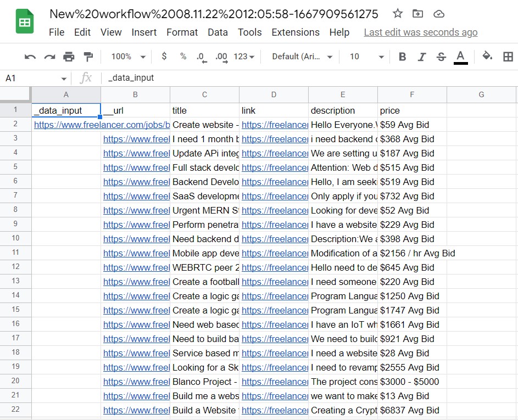Select the 'title' header cell

click(x=204, y=110)
